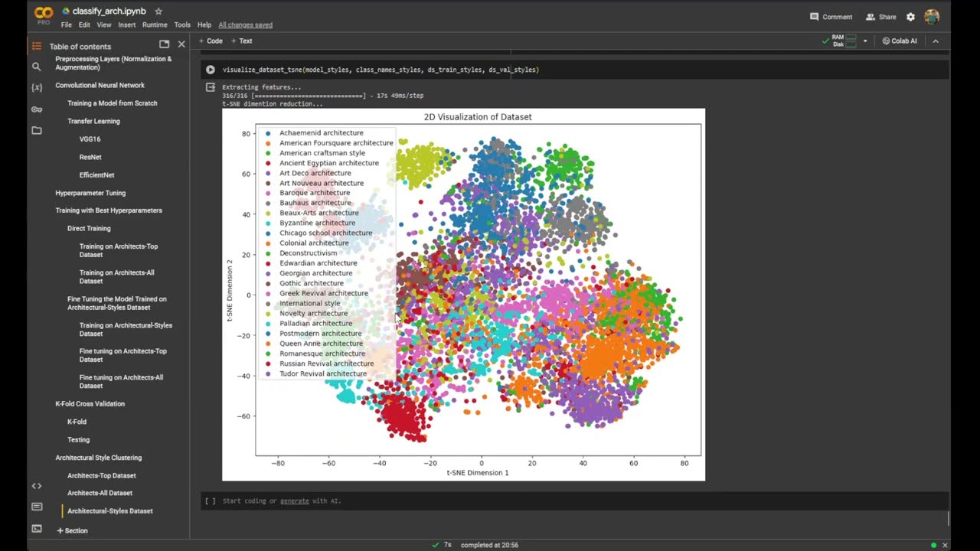Open the Runtime menu

(155, 24)
